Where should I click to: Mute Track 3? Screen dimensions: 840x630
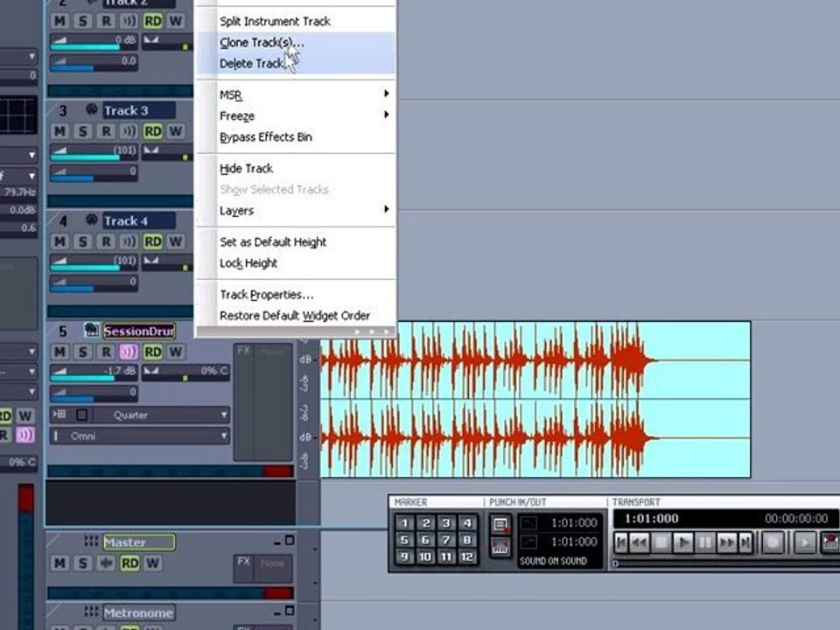pyautogui.click(x=59, y=131)
